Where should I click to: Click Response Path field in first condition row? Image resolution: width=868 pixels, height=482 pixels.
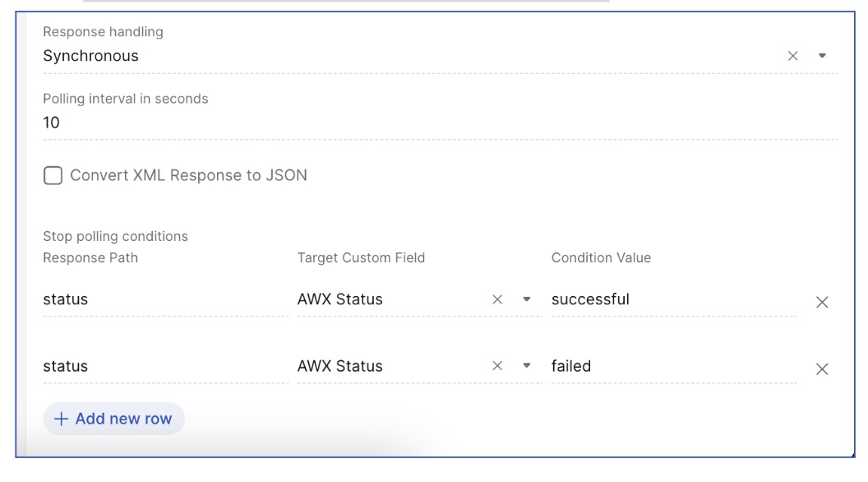click(164, 299)
